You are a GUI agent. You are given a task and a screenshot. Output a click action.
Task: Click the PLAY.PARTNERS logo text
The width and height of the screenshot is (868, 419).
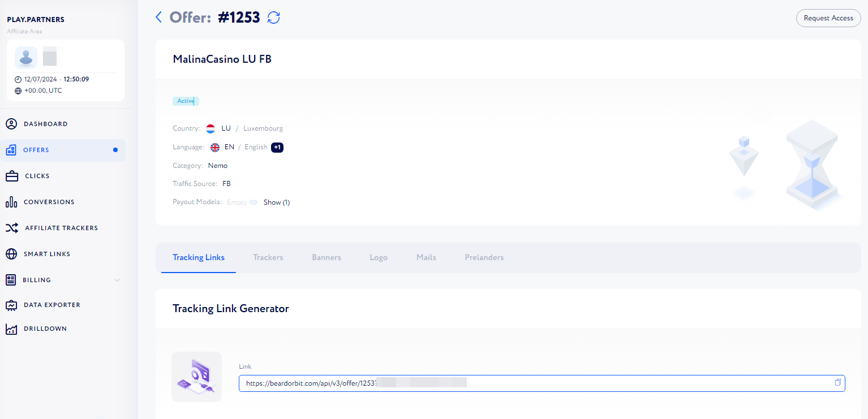point(36,20)
